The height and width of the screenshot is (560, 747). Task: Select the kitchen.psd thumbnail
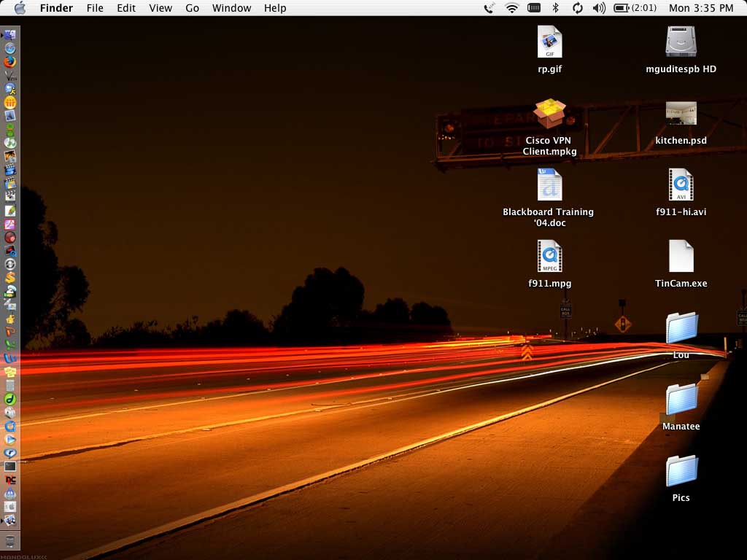point(681,114)
